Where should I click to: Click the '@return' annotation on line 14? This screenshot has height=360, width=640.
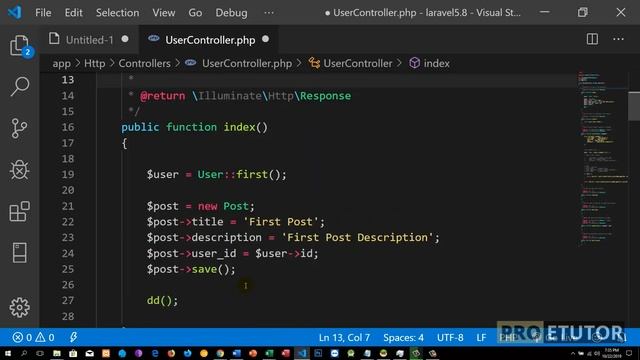point(162,96)
